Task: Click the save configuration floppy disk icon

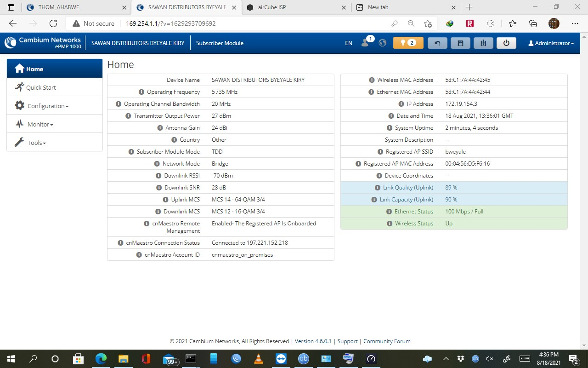Action: 460,43
